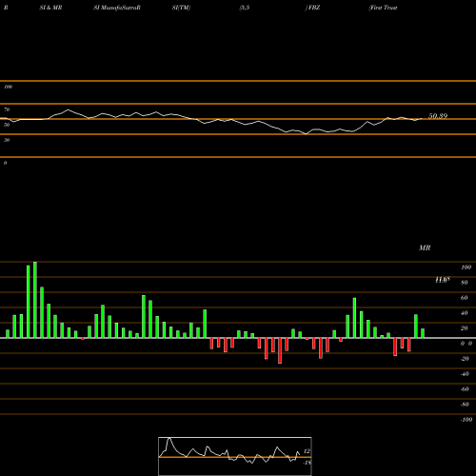476x476 pixels.
Task: Click the RSI value 50.89 label
Action: [438, 116]
